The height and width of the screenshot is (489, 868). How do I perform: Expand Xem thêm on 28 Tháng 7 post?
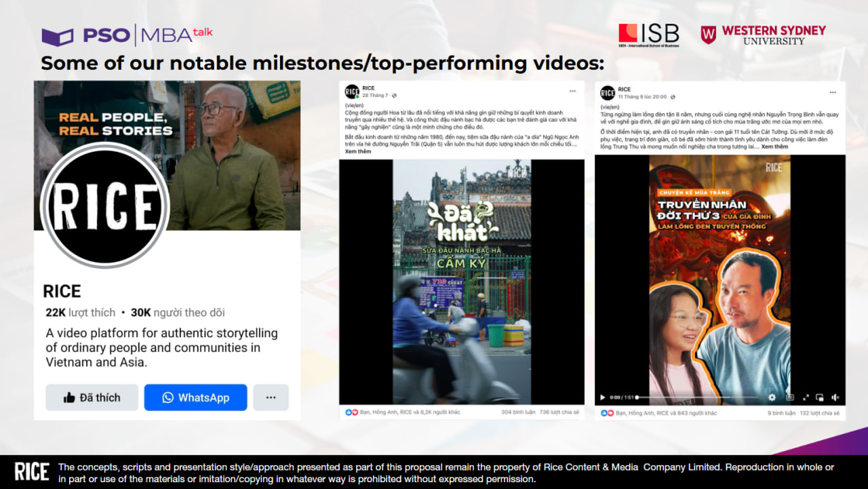pyautogui.click(x=358, y=152)
